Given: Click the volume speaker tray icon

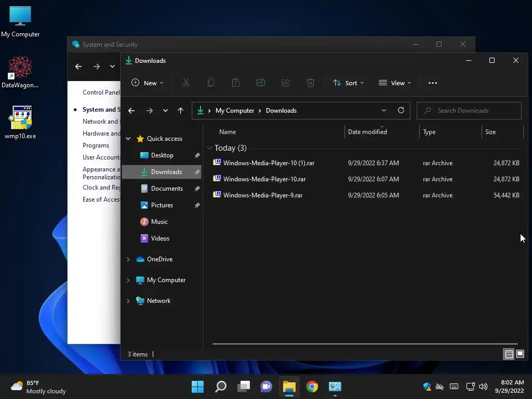Looking at the screenshot, I should coord(483,387).
